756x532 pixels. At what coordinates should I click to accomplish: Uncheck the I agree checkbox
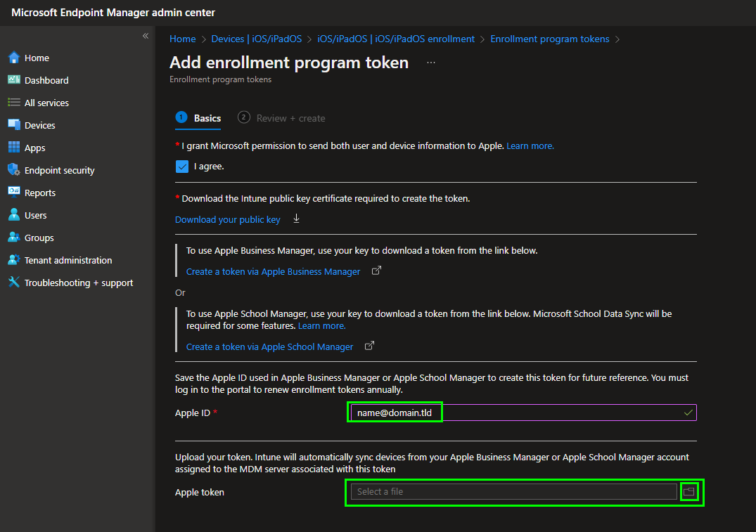tap(182, 167)
